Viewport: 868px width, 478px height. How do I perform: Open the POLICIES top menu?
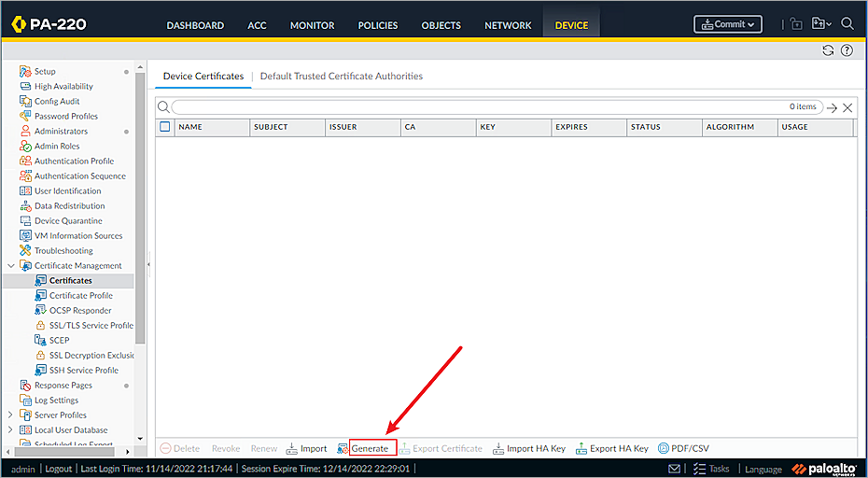[377, 25]
